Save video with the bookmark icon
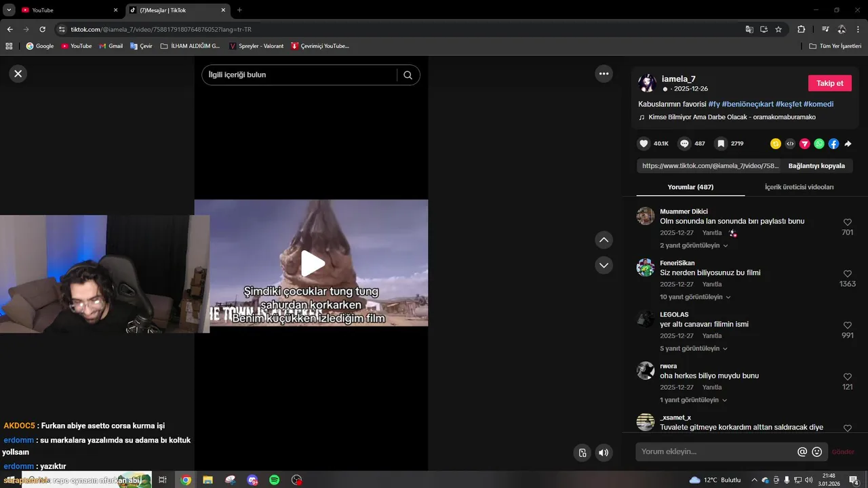The height and width of the screenshot is (488, 868). 721,144
